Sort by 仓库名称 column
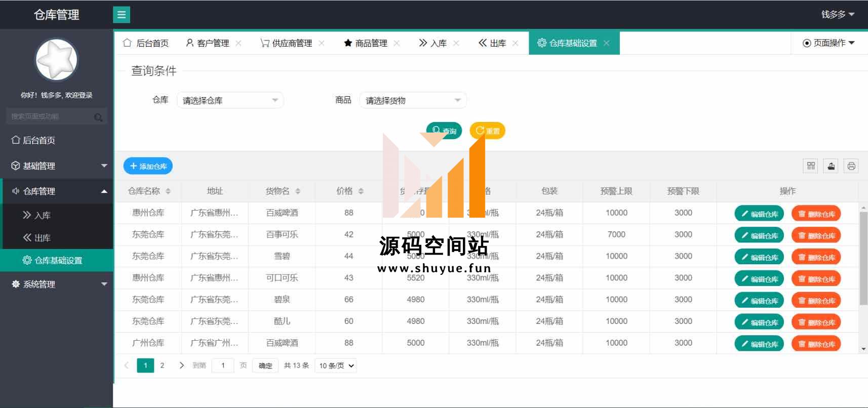Image resolution: width=868 pixels, height=408 pixels. coord(168,191)
